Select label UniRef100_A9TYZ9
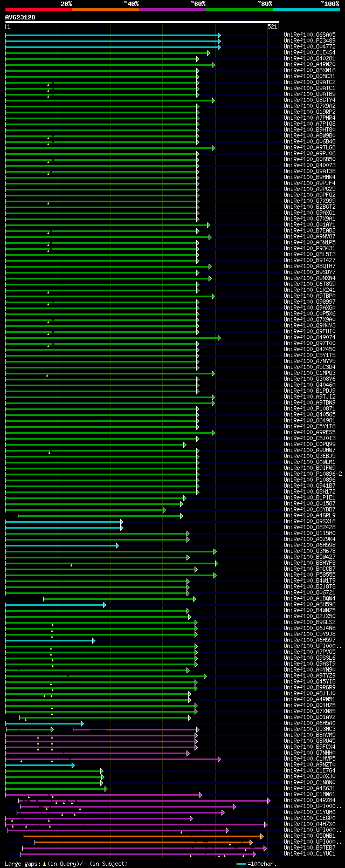The image size is (345, 868). coord(309,676)
